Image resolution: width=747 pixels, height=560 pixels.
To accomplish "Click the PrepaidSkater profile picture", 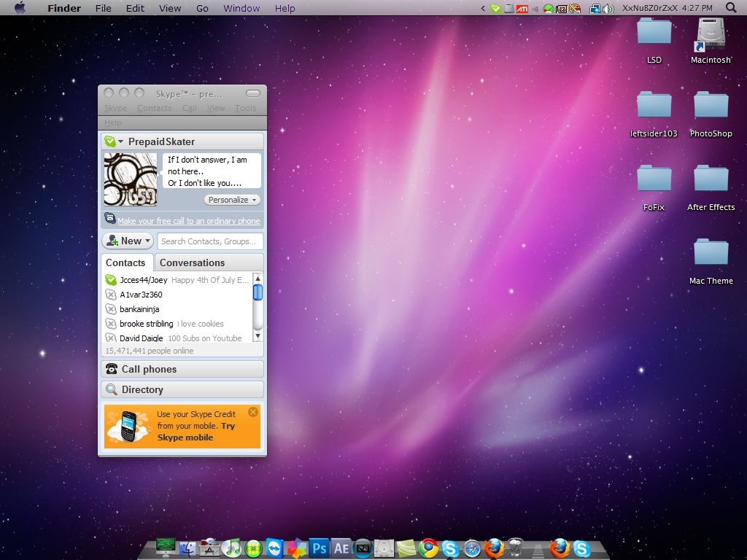I will (x=131, y=179).
